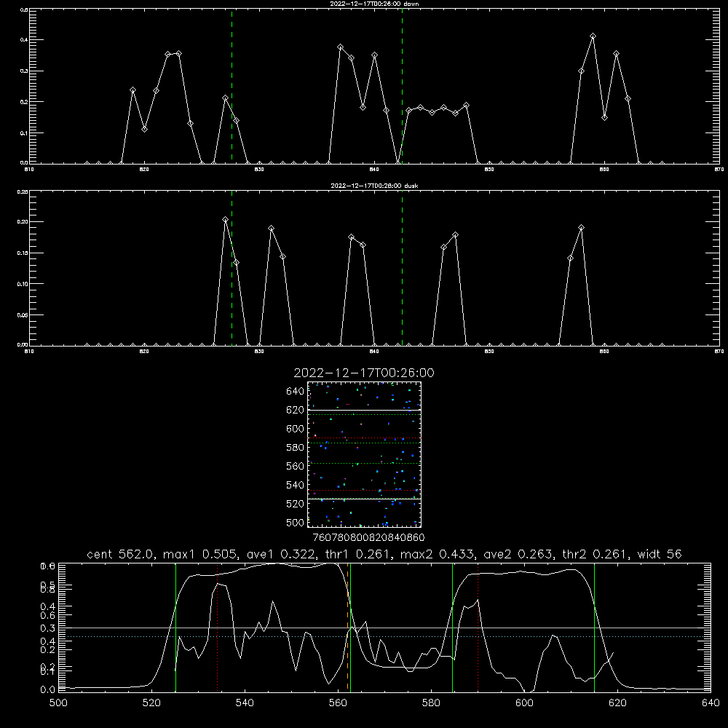This screenshot has height=728, width=728.
Task: Click the '520' label on bottom plot x-axis
Action: tap(151, 703)
